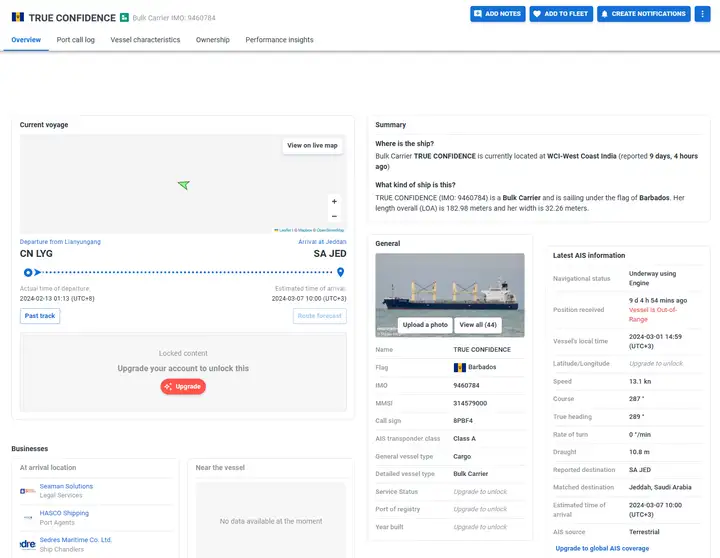
Task: Open the Performance insights tab
Action: click(279, 40)
